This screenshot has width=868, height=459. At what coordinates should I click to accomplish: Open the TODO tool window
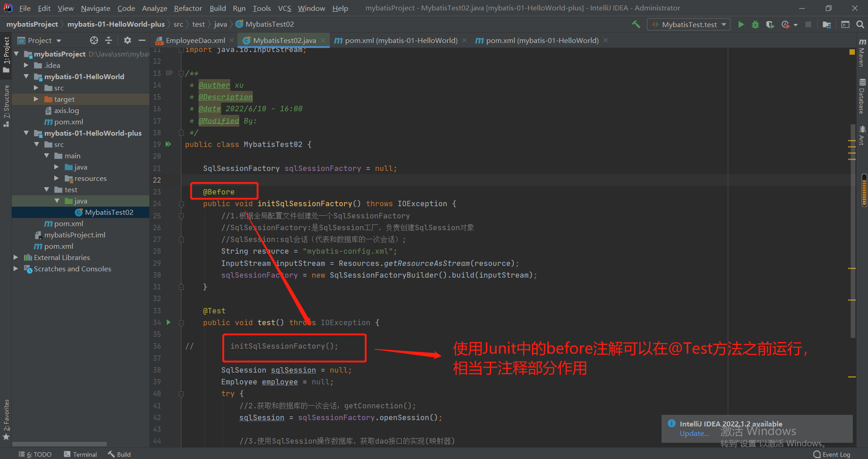tap(35, 454)
